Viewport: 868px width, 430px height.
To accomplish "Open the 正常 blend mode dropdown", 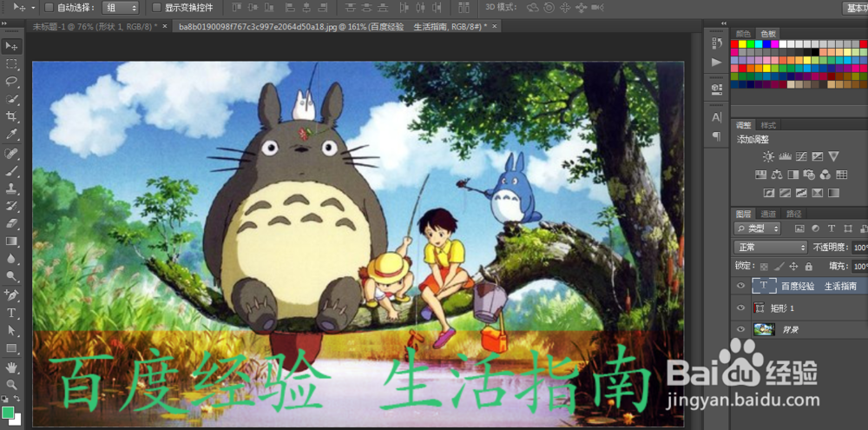I will [771, 247].
